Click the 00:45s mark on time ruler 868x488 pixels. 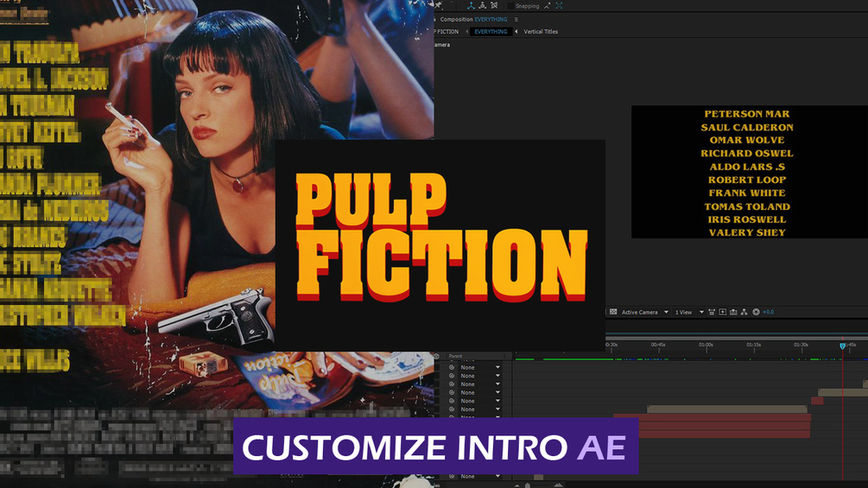pyautogui.click(x=658, y=345)
